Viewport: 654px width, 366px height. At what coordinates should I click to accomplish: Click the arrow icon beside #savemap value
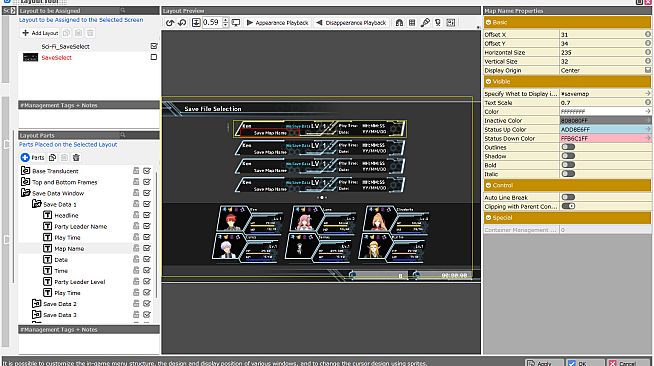[x=648, y=93]
